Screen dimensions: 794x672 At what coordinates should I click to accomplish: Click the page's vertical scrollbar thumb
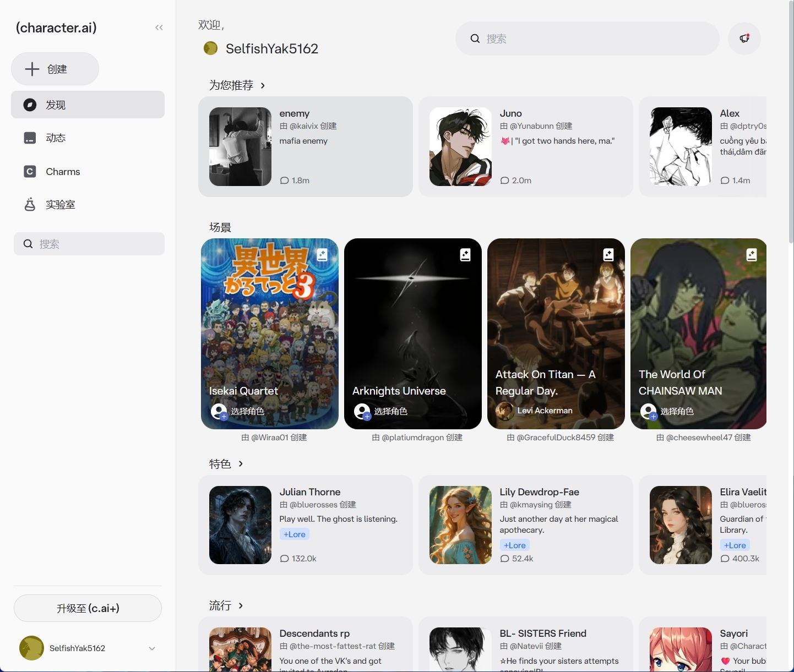coord(790,121)
